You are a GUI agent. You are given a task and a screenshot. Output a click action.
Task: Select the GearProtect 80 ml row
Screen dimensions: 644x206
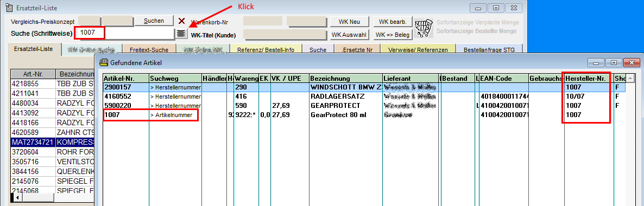click(364, 115)
